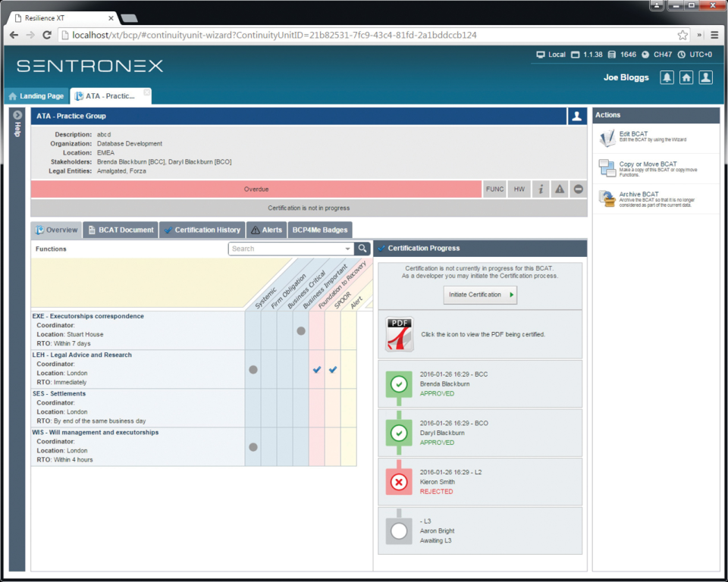Click the Archive BCAT icon

(607, 199)
